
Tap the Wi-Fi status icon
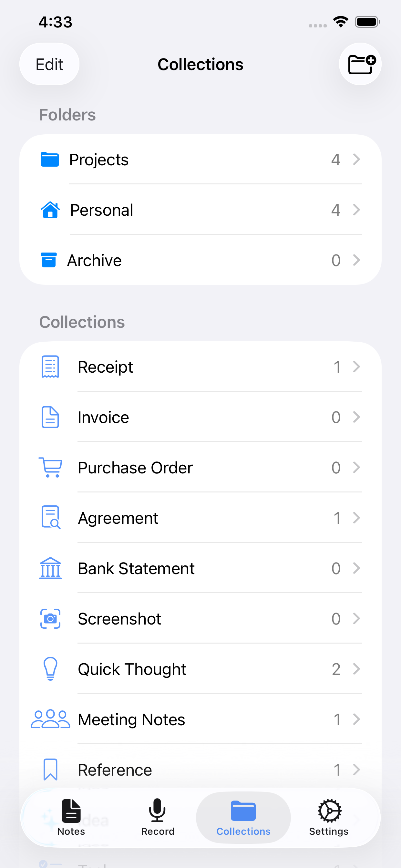341,22
